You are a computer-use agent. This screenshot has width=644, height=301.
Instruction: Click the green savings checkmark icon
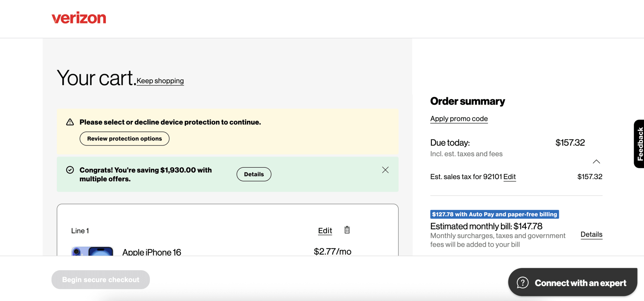coord(70,170)
